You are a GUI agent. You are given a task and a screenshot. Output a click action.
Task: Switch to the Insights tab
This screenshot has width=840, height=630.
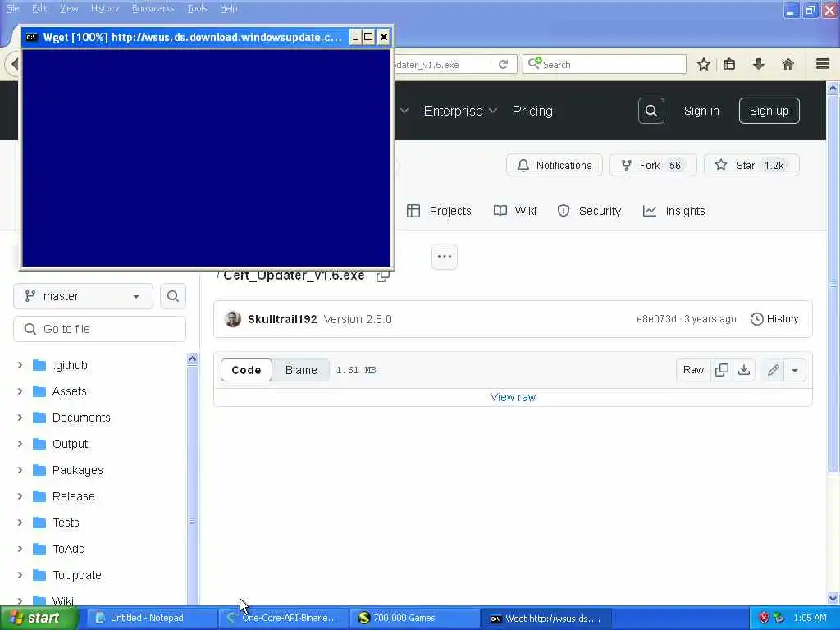click(673, 211)
